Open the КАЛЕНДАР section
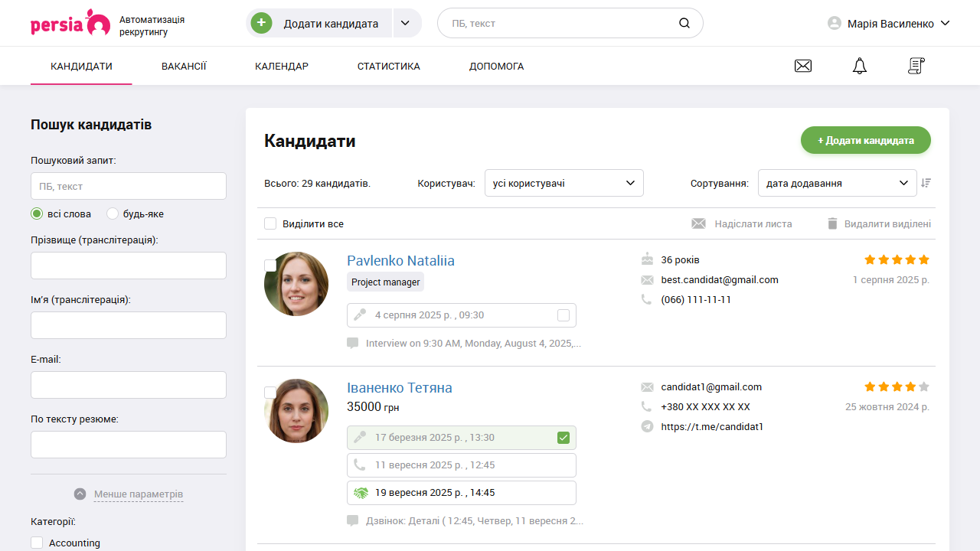The width and height of the screenshot is (980, 551). (282, 66)
